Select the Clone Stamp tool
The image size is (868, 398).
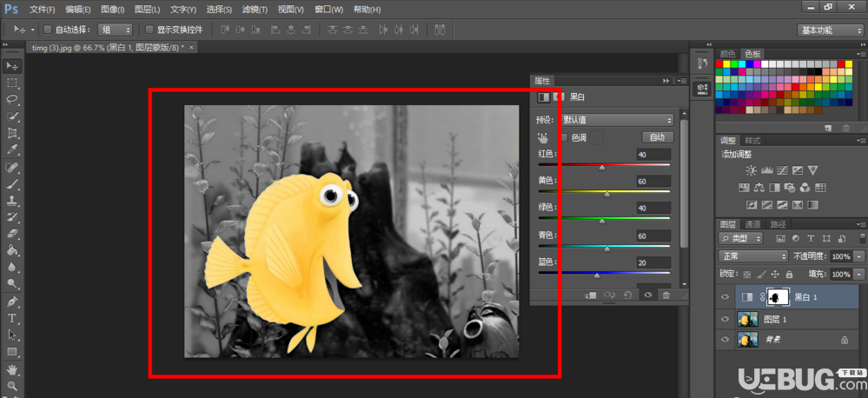(11, 201)
